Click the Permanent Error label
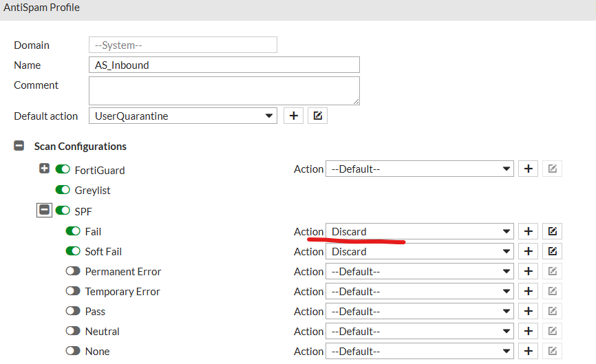 pos(123,272)
